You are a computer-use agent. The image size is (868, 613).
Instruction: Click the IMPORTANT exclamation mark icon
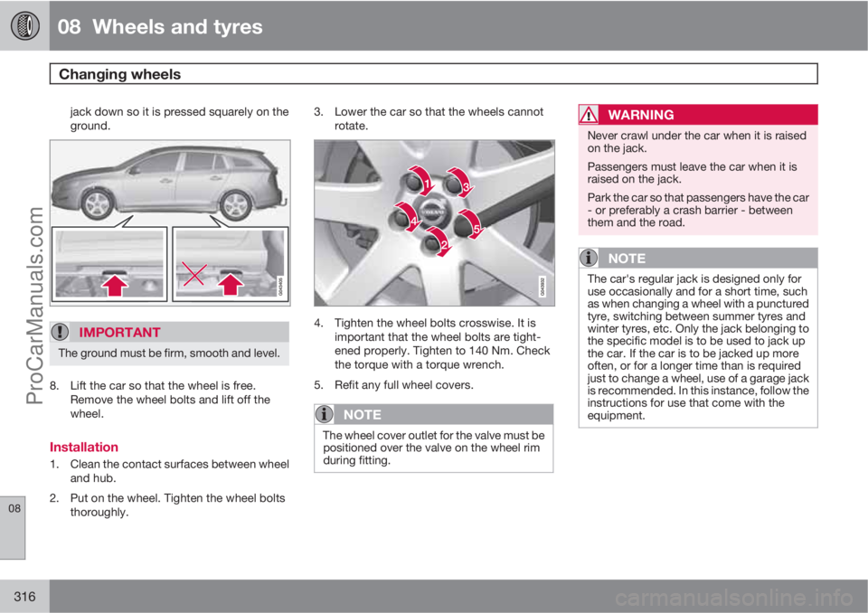click(x=60, y=332)
